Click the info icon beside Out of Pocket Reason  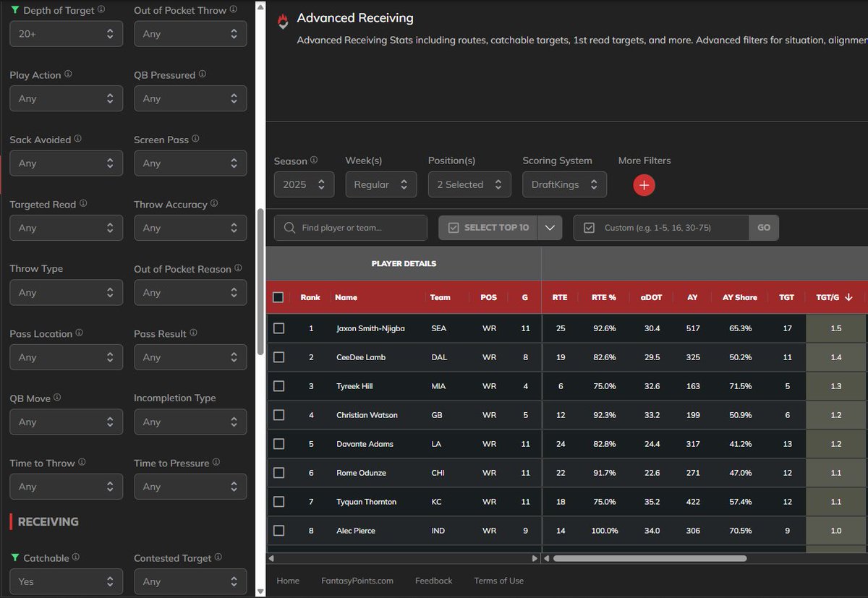(x=238, y=268)
